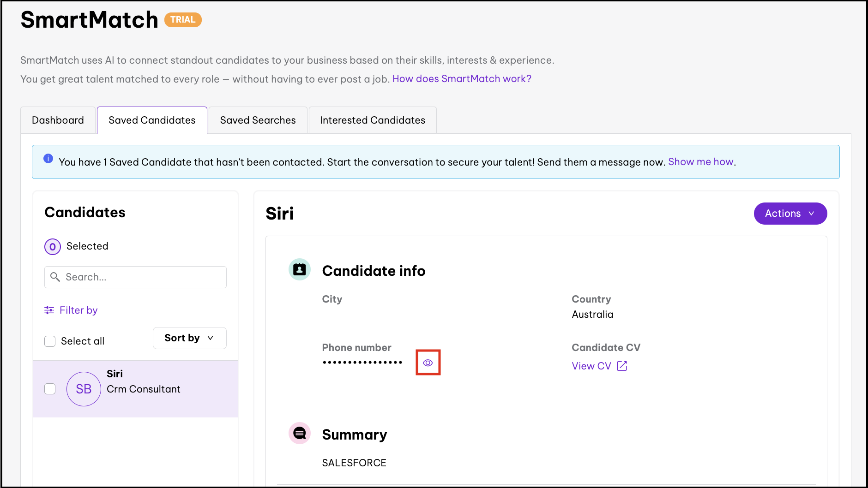Click the Filter by sliders icon

coord(49,310)
